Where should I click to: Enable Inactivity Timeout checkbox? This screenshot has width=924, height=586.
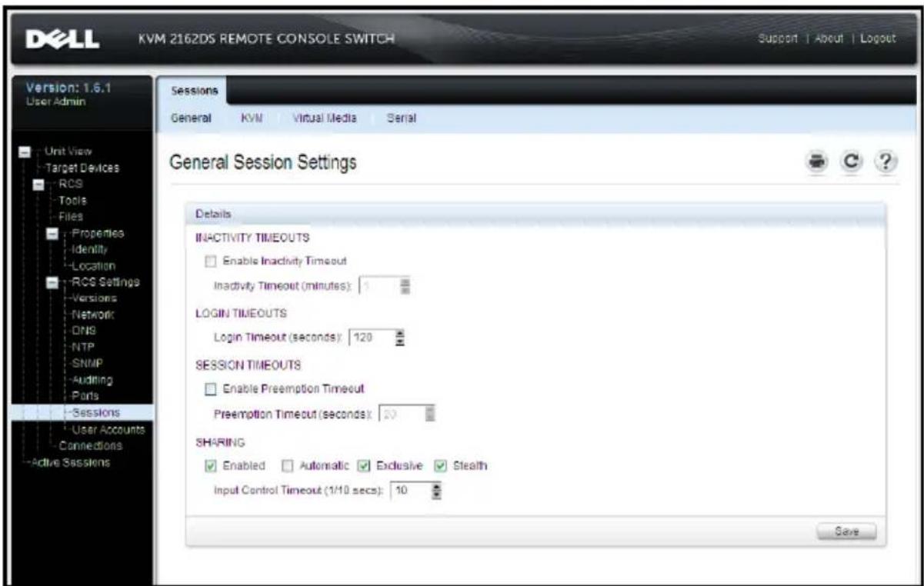210,261
